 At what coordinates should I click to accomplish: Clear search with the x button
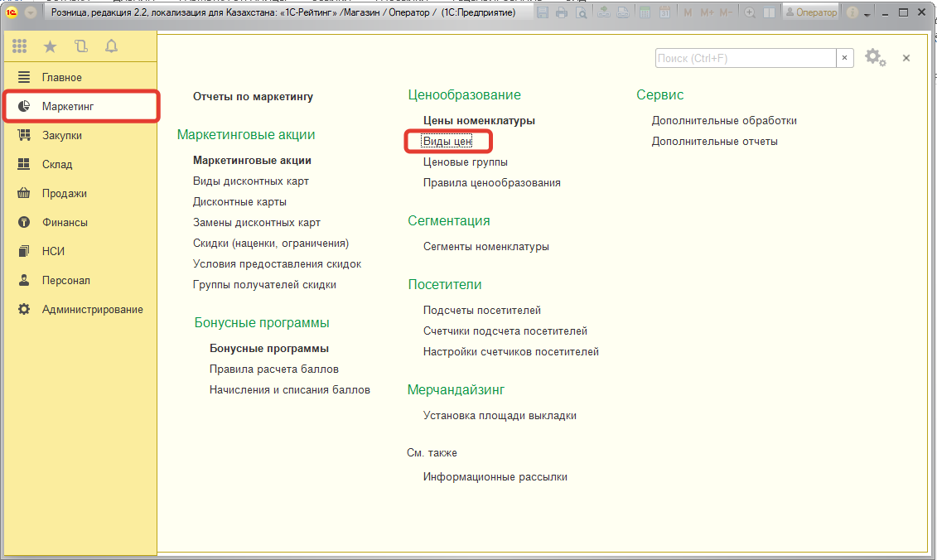pos(845,58)
